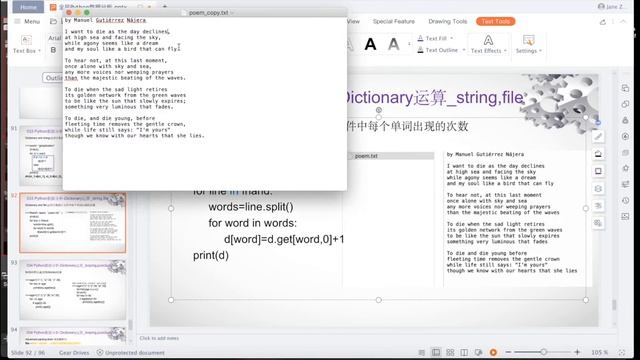Select the Text Tools ribbon tab

pos(496,21)
